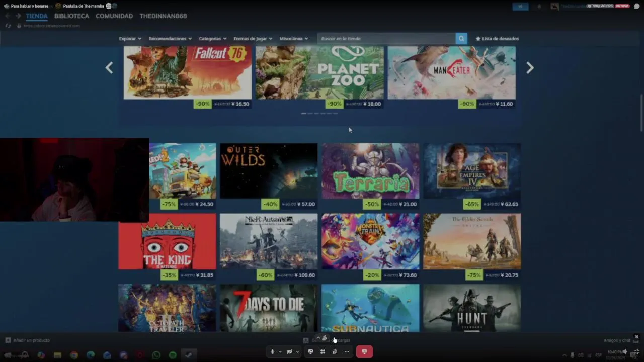Open the camera options arrow

[297, 352]
